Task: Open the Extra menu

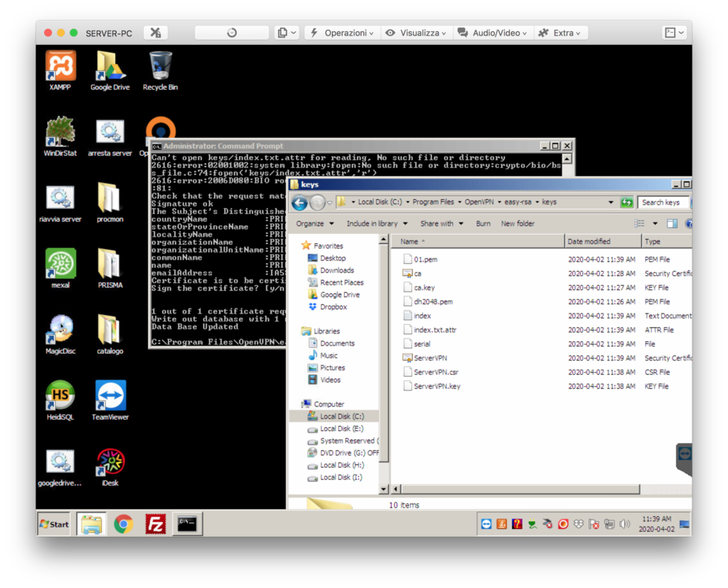Action: click(x=560, y=33)
